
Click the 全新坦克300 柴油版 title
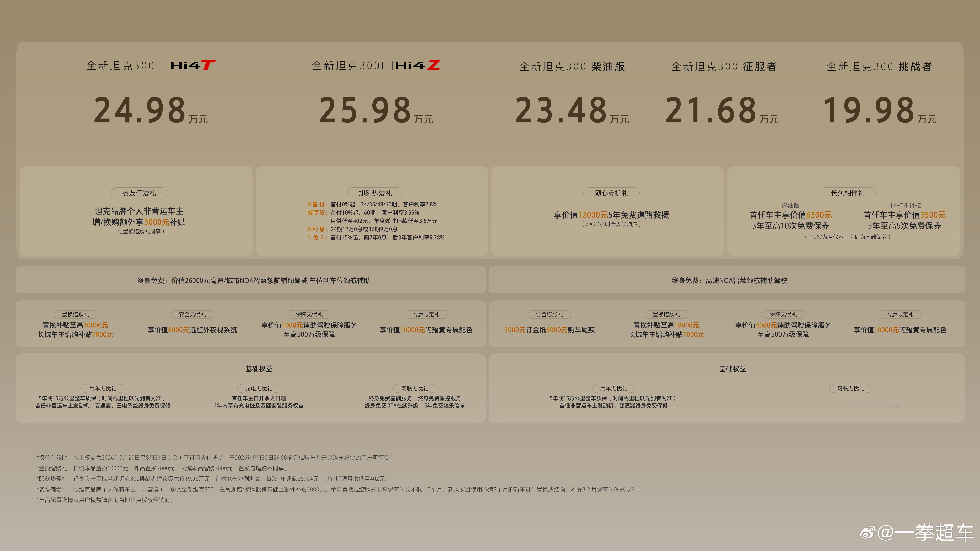(x=572, y=66)
